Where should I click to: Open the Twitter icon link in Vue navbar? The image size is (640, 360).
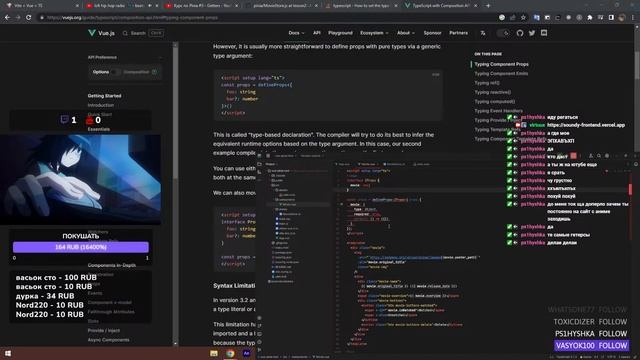point(532,33)
